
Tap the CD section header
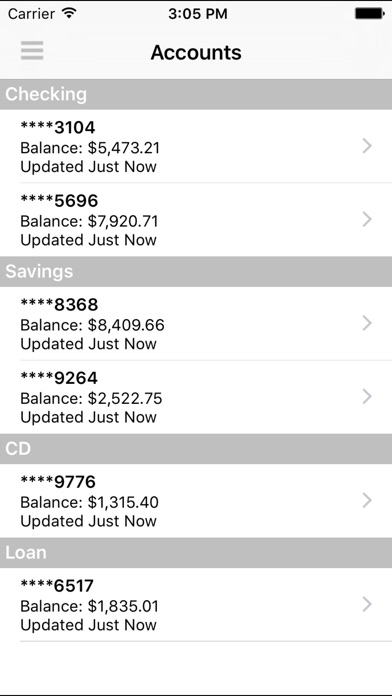(196, 449)
